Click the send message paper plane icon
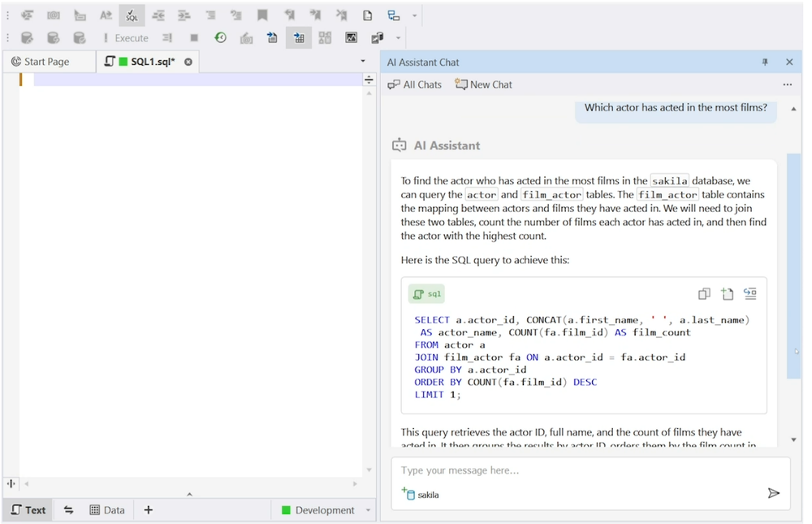Viewport: 812px width, 524px height. coord(773,492)
